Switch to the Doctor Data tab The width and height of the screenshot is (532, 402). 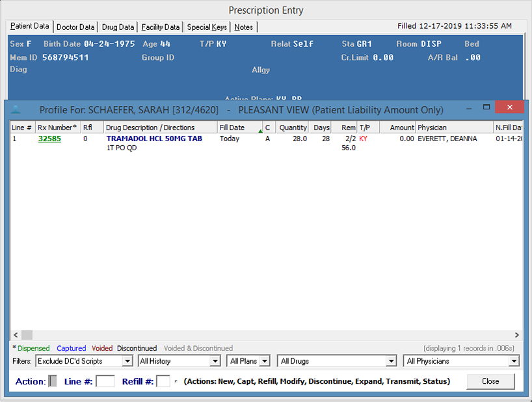pos(75,27)
